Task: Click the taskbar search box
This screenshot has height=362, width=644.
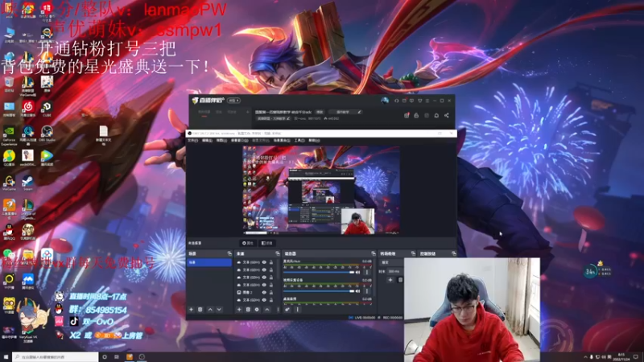Action: pos(56,357)
